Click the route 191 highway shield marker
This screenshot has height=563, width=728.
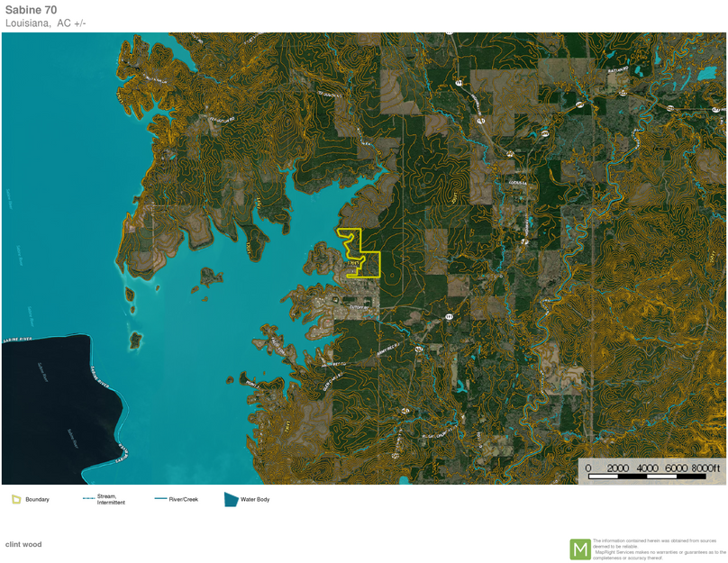448,317
